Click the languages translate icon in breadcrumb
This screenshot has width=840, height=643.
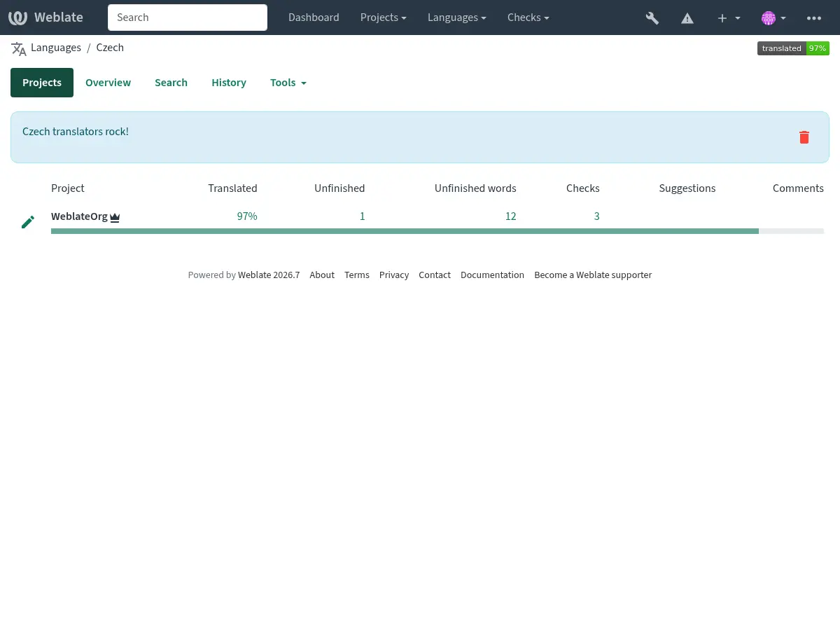[19, 48]
